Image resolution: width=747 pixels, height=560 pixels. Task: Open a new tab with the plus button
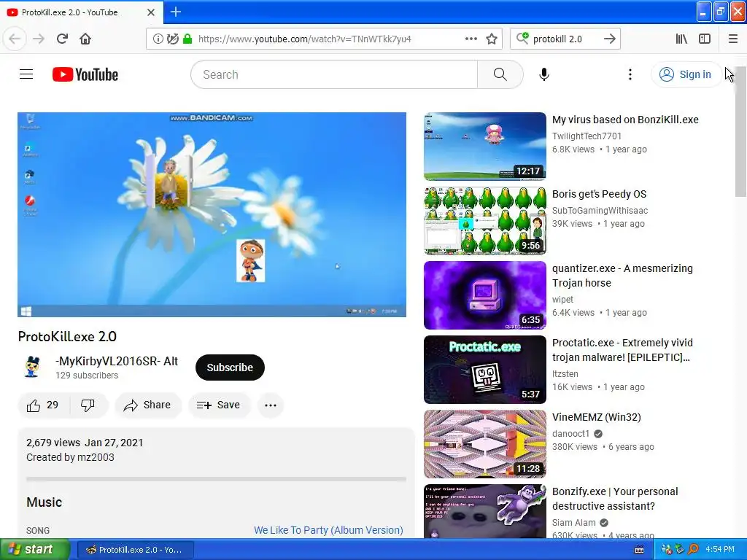pyautogui.click(x=175, y=12)
